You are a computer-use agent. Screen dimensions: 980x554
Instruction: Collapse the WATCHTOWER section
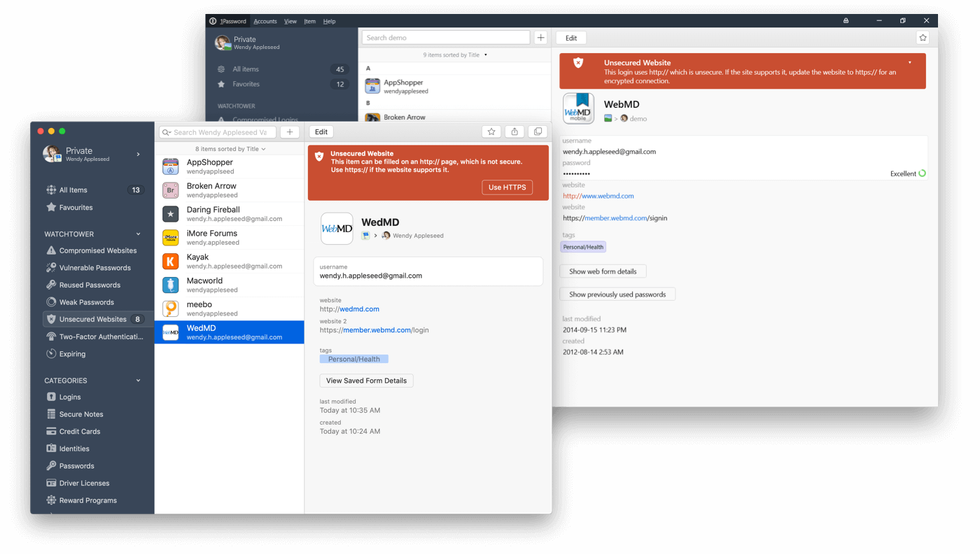(137, 233)
